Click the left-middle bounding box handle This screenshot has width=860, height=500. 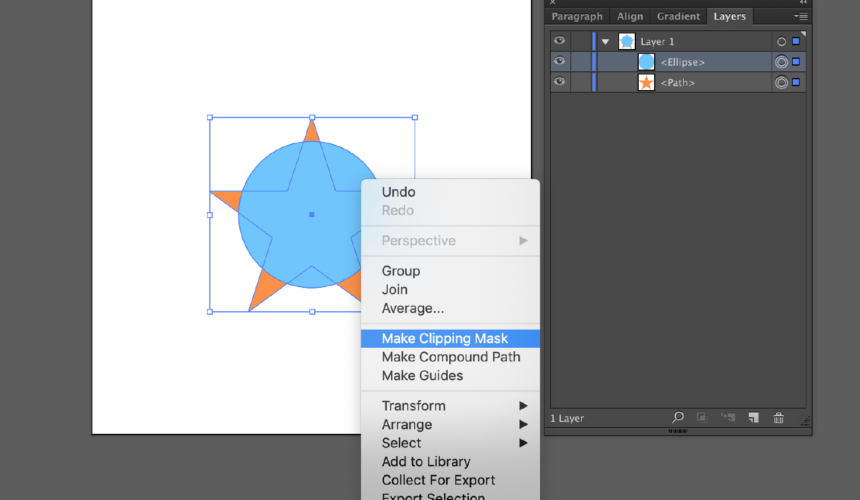click(x=210, y=215)
